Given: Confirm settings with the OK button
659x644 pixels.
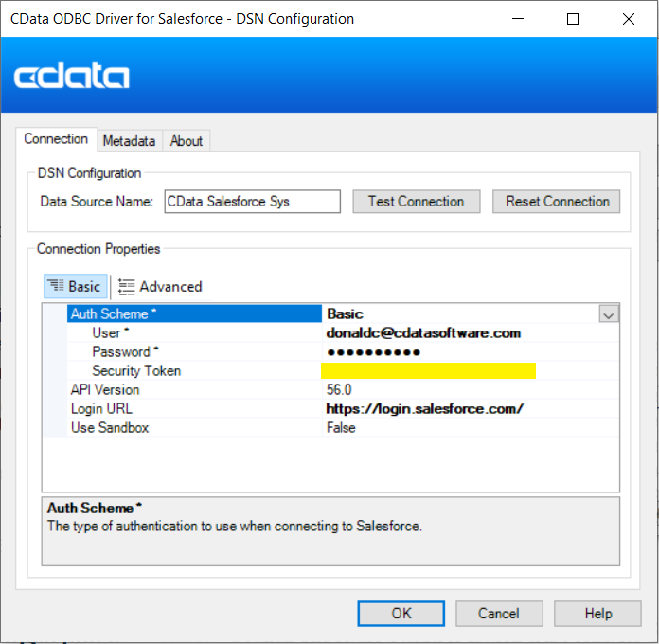Looking at the screenshot, I should [401, 614].
